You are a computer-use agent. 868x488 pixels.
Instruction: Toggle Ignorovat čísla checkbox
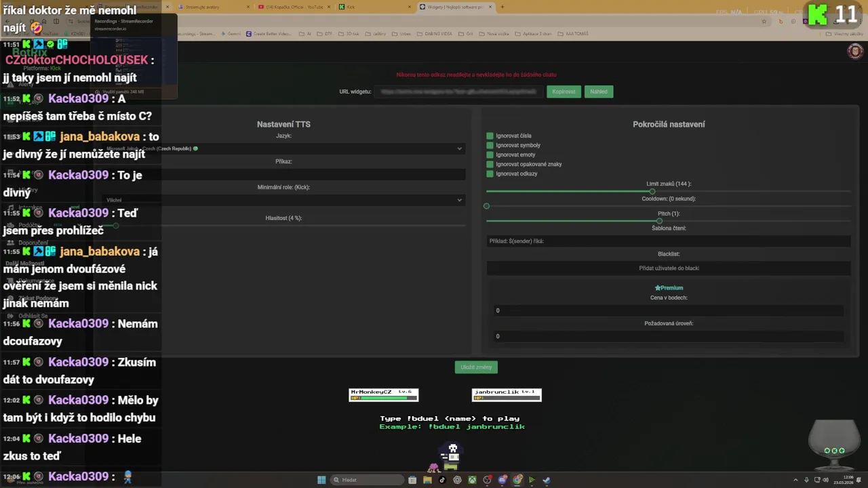(490, 136)
